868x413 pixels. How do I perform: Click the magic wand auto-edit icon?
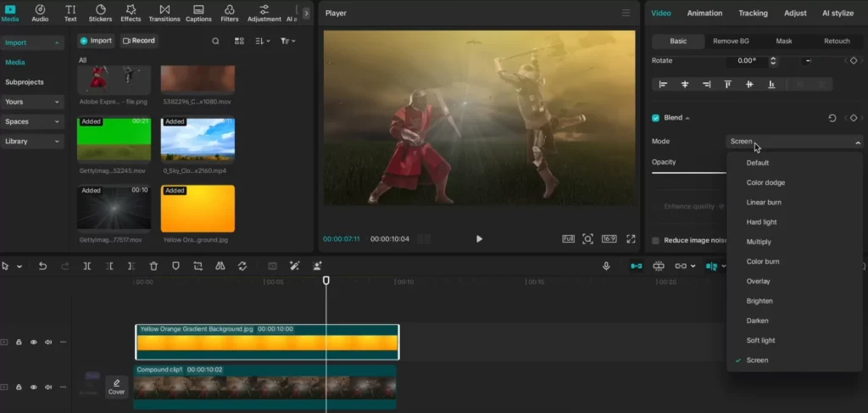coord(294,266)
